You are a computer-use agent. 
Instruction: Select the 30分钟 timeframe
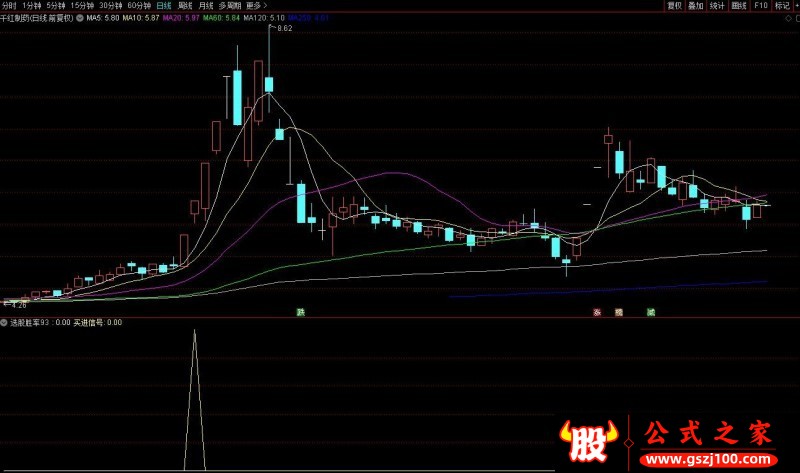click(111, 6)
